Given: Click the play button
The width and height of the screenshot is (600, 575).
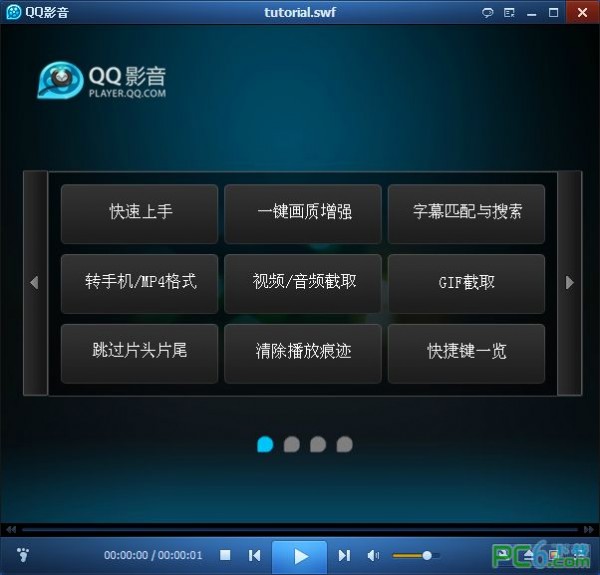Looking at the screenshot, I should (x=299, y=556).
